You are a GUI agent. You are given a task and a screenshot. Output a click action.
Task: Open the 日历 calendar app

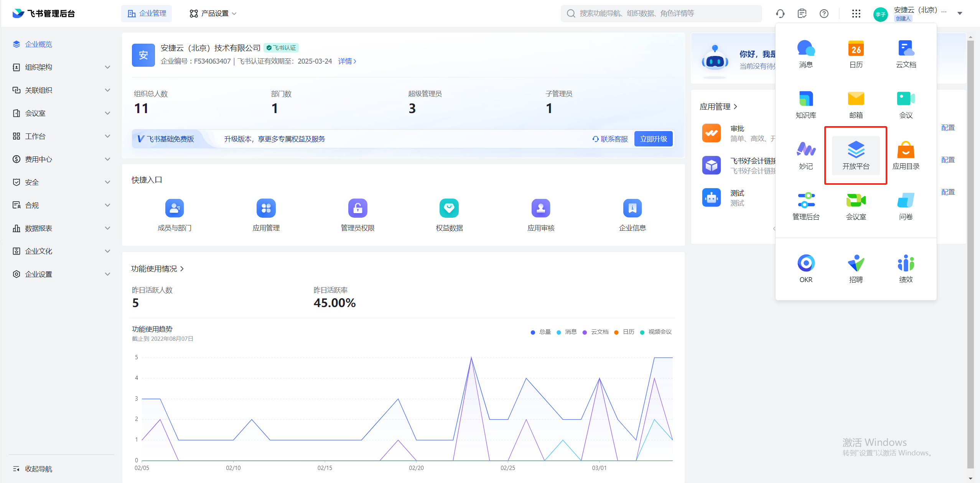[856, 54]
